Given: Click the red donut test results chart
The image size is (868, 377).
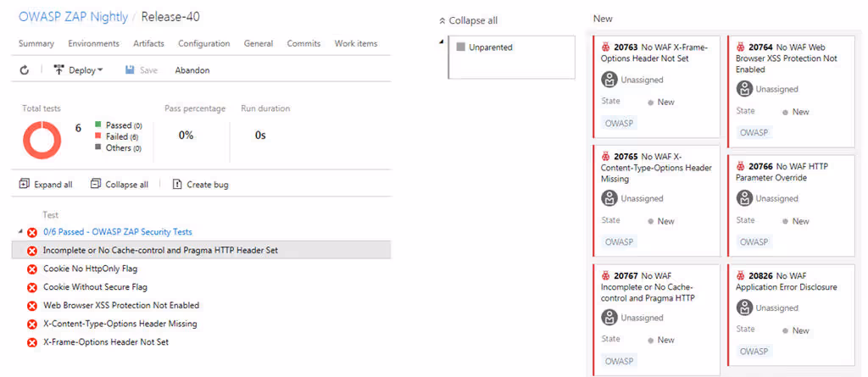Looking at the screenshot, I should (42, 138).
